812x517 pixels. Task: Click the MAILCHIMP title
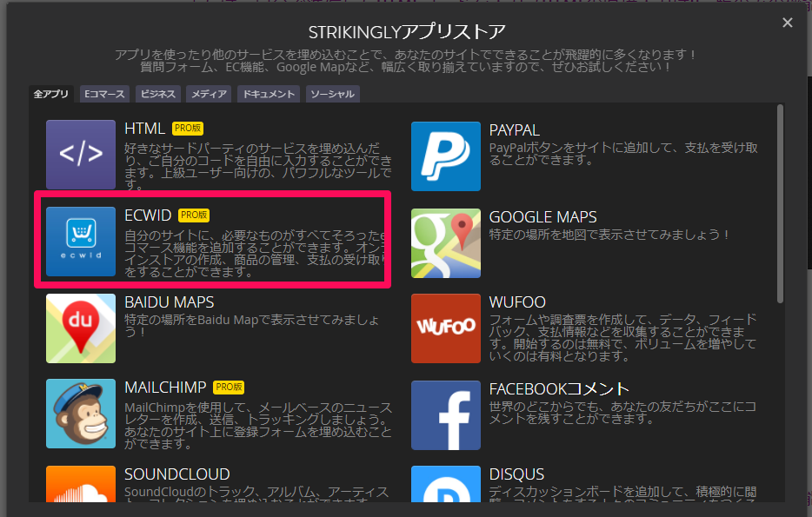165,388
